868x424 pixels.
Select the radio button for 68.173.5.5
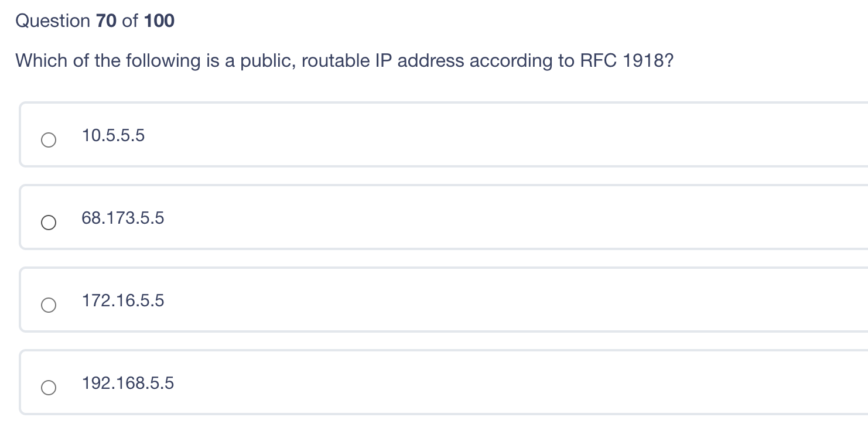(49, 222)
